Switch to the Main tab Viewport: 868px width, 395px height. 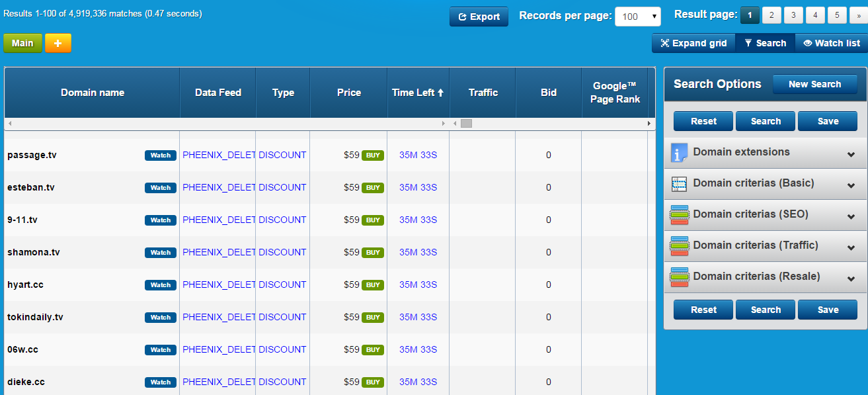pyautogui.click(x=22, y=43)
